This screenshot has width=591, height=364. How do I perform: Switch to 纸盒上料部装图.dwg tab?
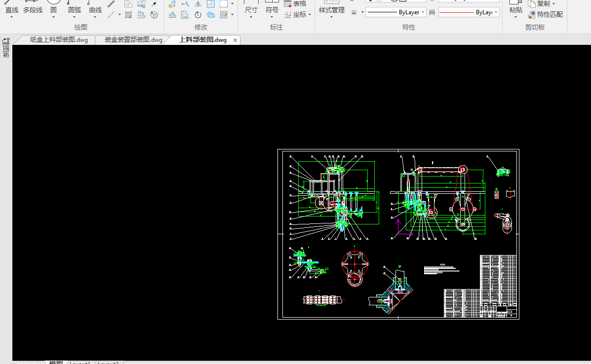click(59, 40)
